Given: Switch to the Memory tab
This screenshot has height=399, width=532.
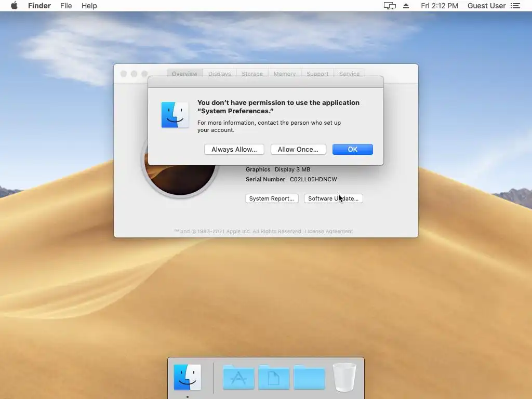Looking at the screenshot, I should click(285, 73).
